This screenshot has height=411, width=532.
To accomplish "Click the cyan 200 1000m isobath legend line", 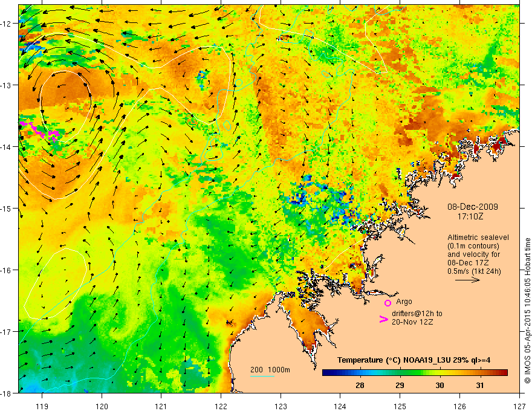I will coord(262,376).
